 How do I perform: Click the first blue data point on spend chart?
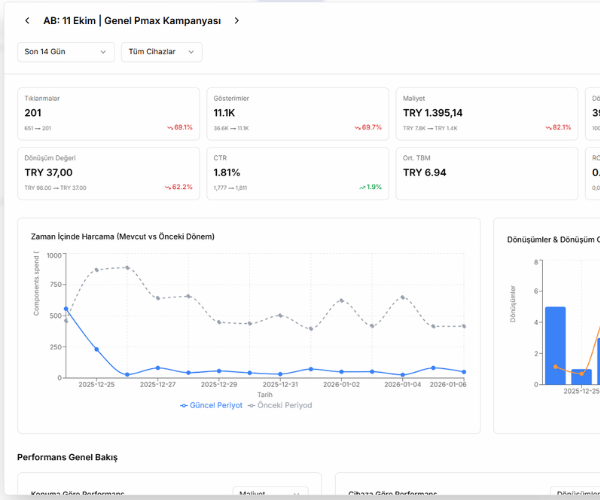click(66, 309)
